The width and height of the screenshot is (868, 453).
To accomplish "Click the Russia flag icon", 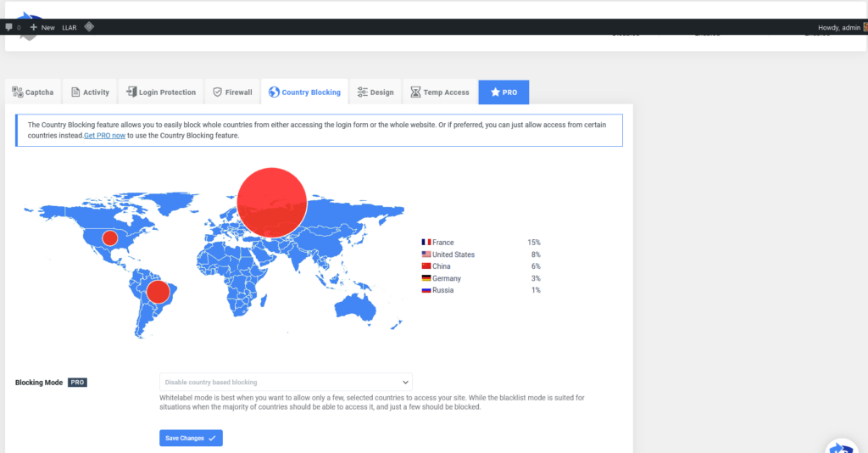I will (x=426, y=289).
